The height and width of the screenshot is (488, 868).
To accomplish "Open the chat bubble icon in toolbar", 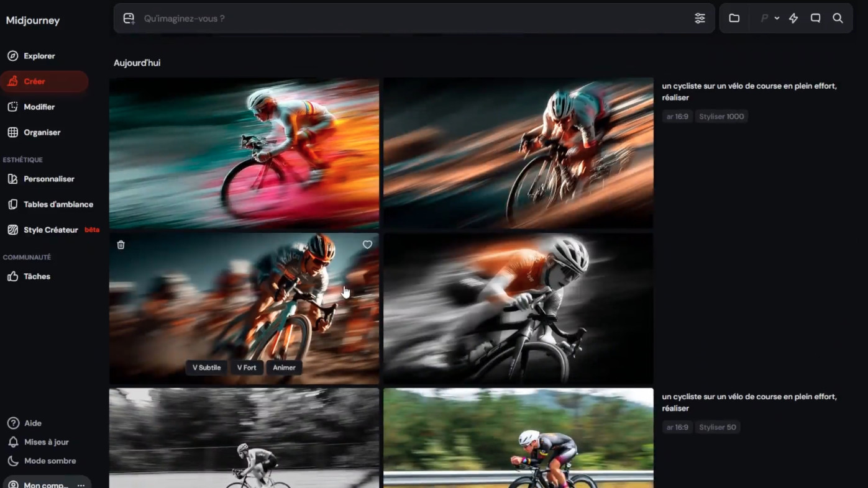I will coord(815,19).
